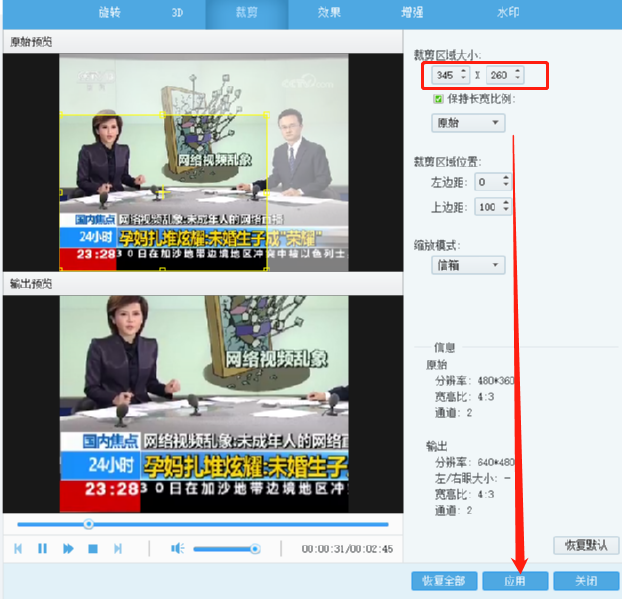Skip to the next frame
Screen dimensions: 622x599
118,548
